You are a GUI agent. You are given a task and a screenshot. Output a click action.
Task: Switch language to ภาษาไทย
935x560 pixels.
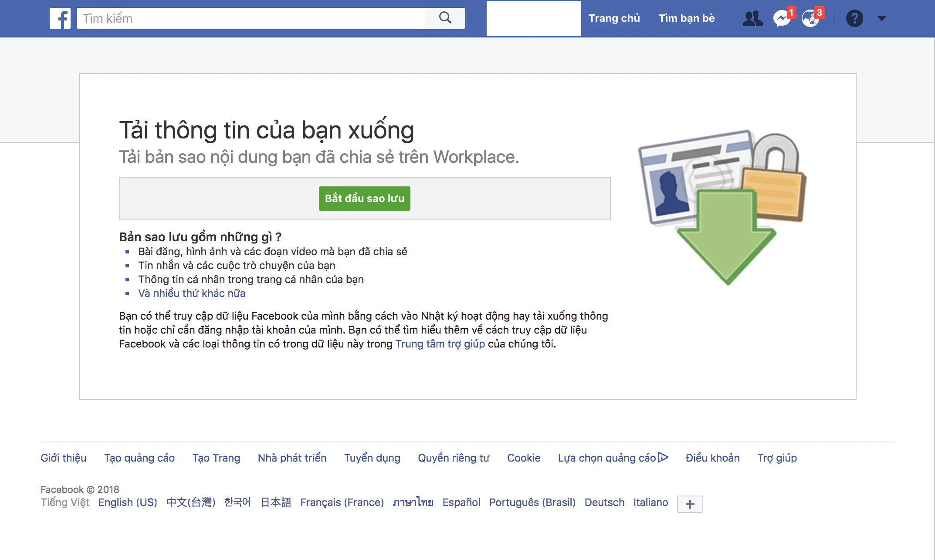[x=413, y=503]
